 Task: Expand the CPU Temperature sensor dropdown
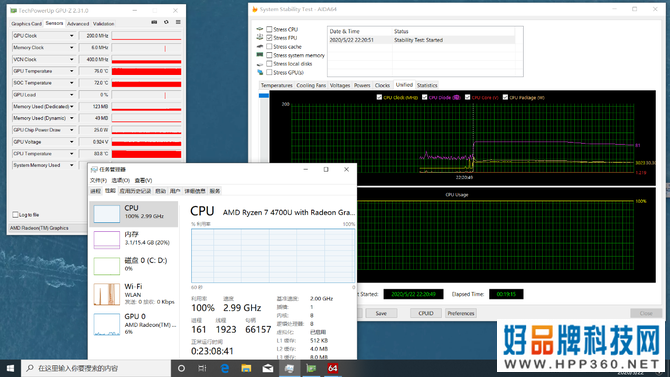(x=71, y=153)
